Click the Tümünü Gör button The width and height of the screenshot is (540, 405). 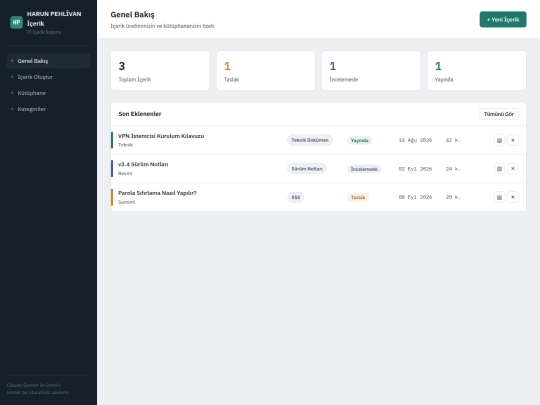(499, 114)
